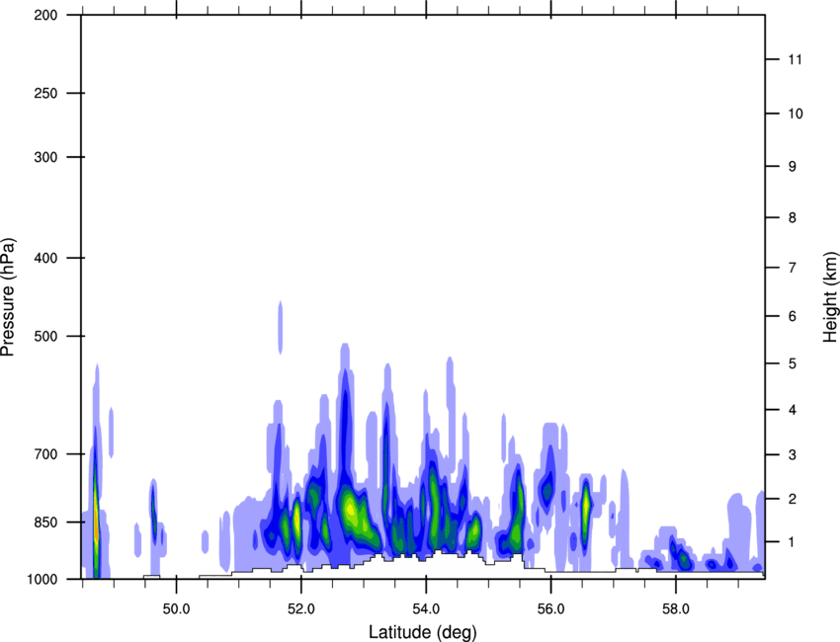This screenshot has width=840, height=642.
Task: Pick the 4 km height label
Action: [x=793, y=410]
